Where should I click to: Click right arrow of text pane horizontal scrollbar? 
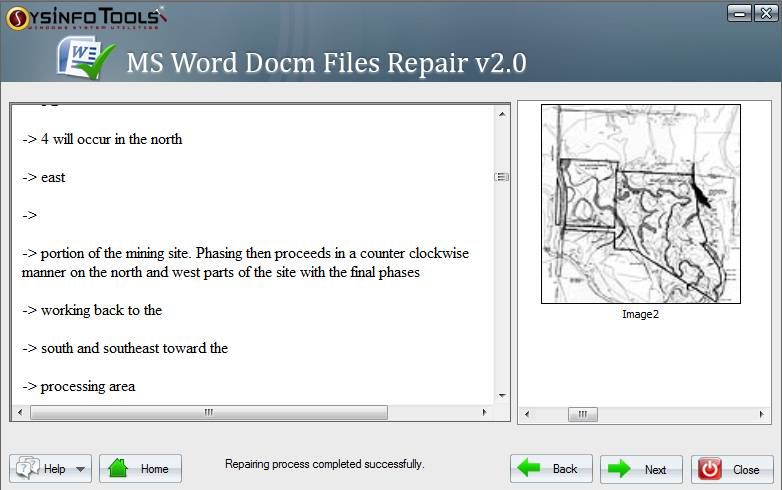484,412
